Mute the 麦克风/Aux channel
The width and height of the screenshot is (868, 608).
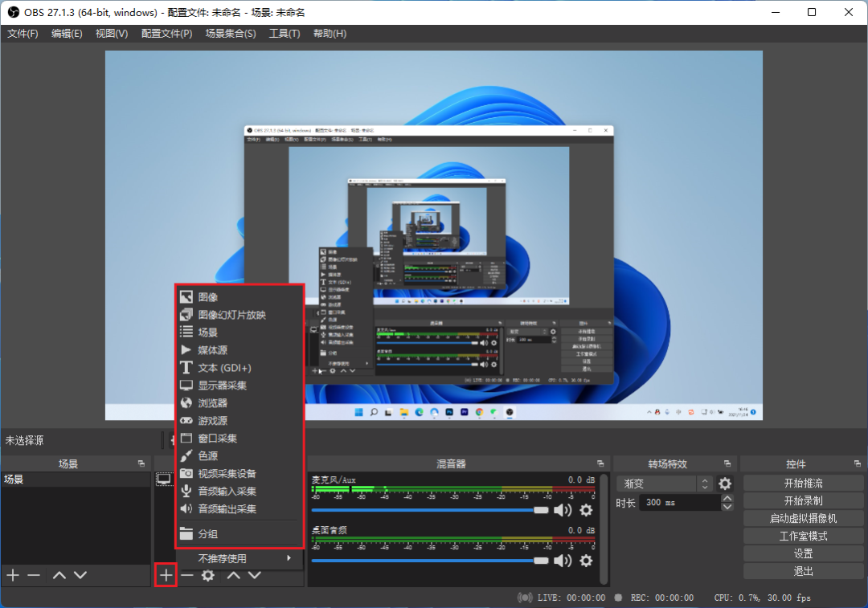coord(563,510)
